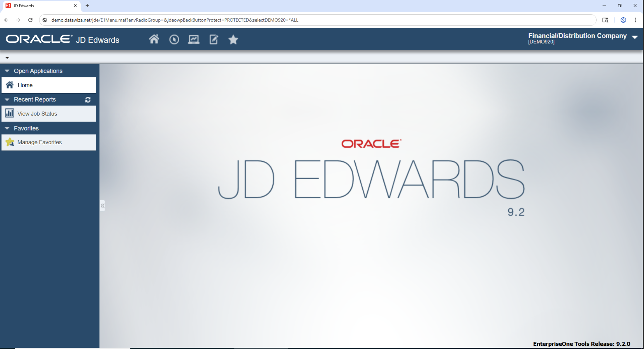Collapse the Favorites section

[x=7, y=128]
